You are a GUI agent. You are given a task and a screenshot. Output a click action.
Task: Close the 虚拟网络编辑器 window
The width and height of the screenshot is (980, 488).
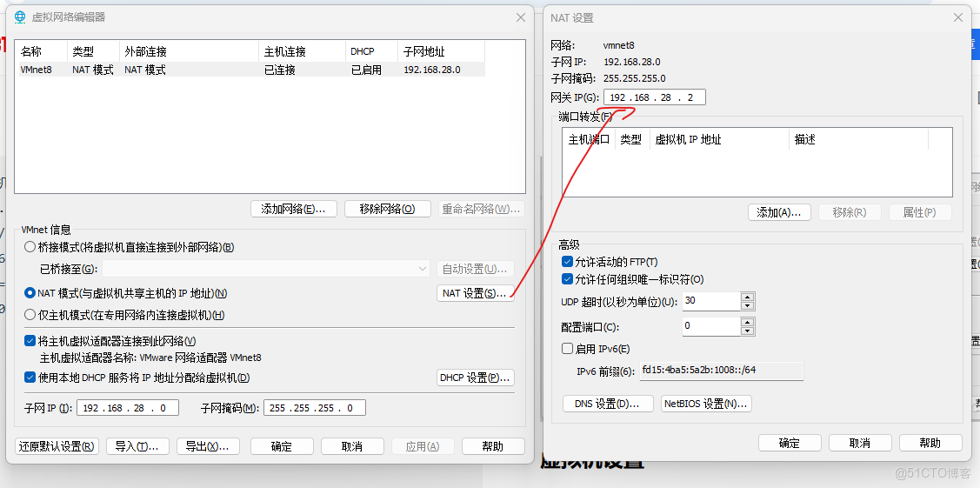pyautogui.click(x=520, y=17)
